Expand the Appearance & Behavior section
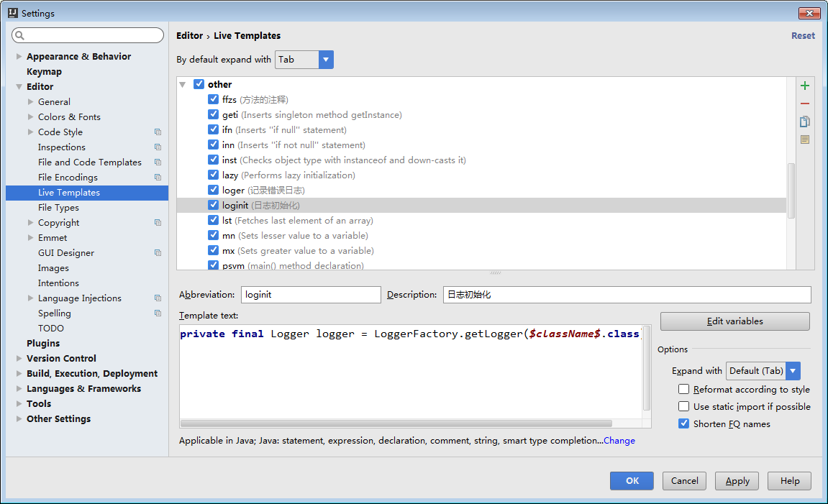 coord(19,57)
